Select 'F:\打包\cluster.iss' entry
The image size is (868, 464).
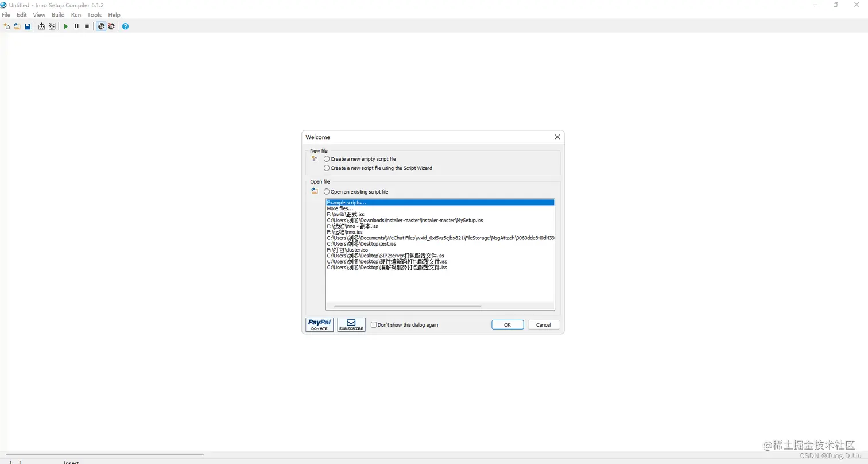pyautogui.click(x=440, y=250)
